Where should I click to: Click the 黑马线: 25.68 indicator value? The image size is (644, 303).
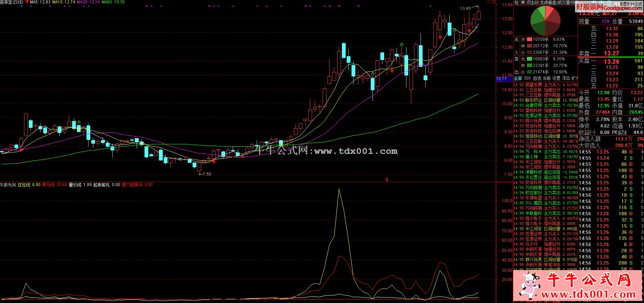(55, 185)
